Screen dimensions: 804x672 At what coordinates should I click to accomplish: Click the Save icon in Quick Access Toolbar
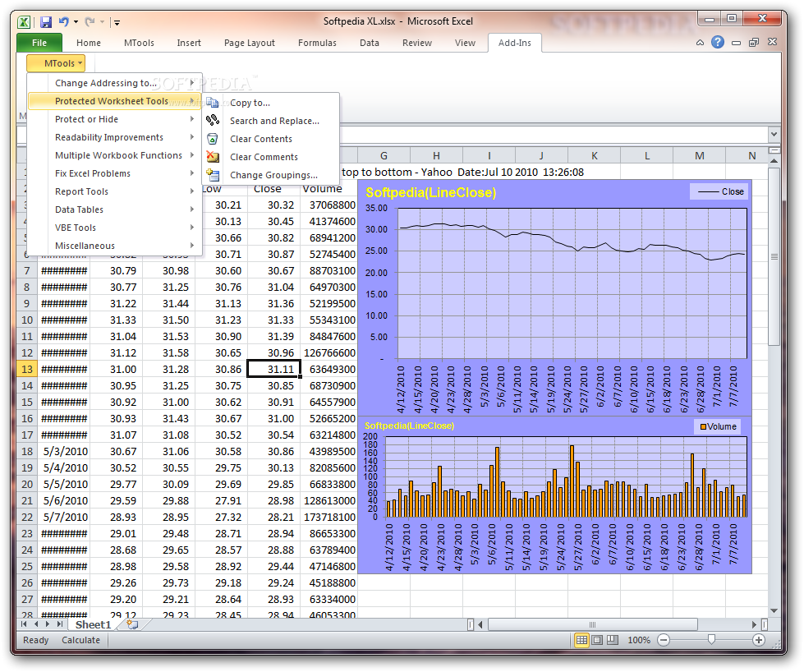pyautogui.click(x=46, y=22)
